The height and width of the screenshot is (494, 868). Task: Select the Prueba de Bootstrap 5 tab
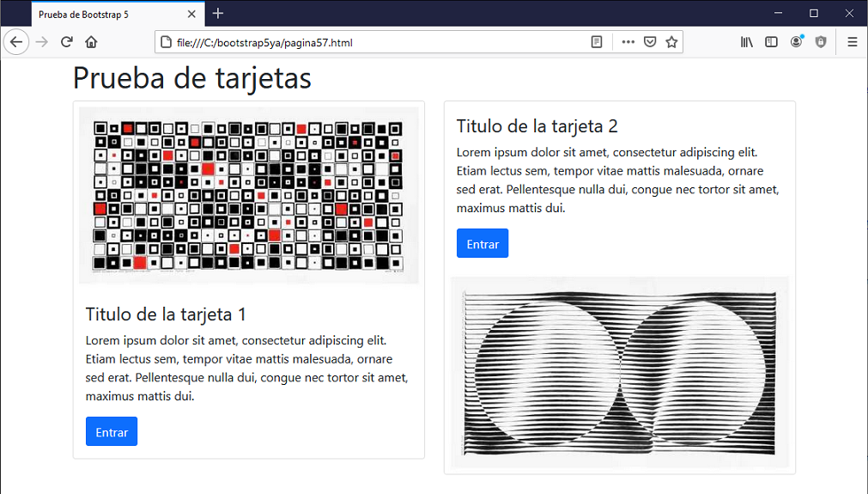118,15
